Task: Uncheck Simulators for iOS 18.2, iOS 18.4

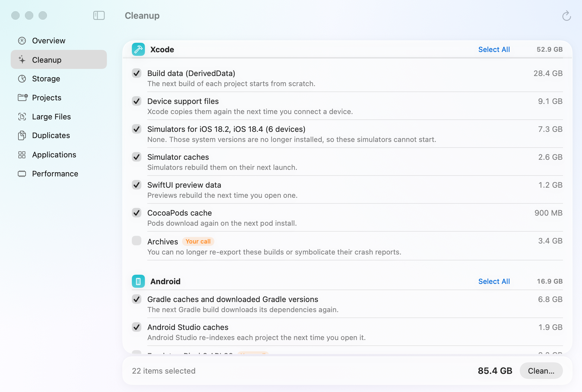Action: [137, 129]
